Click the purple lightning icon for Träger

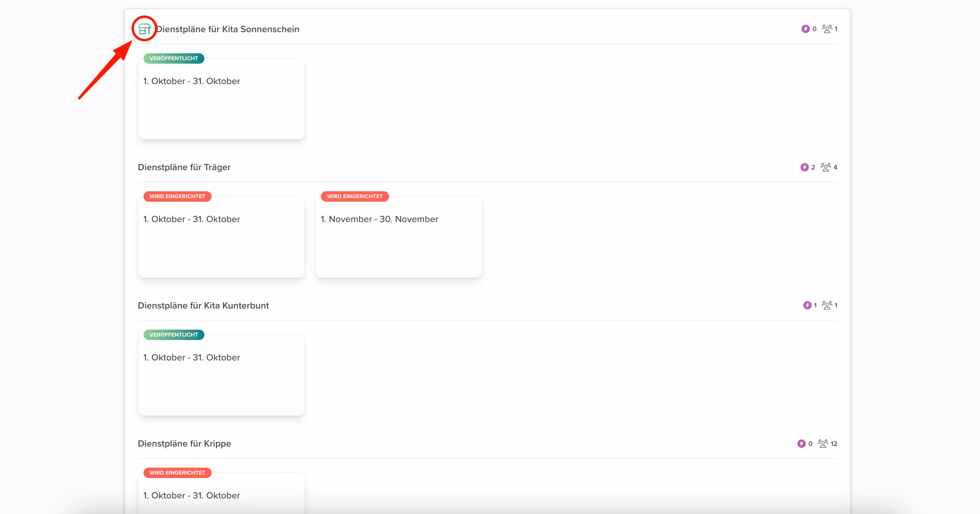click(804, 167)
